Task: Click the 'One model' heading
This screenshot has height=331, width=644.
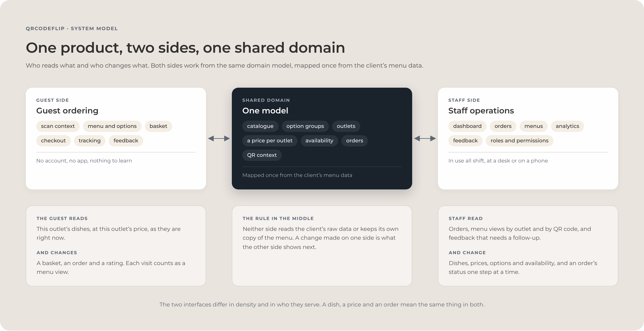Action: click(265, 111)
